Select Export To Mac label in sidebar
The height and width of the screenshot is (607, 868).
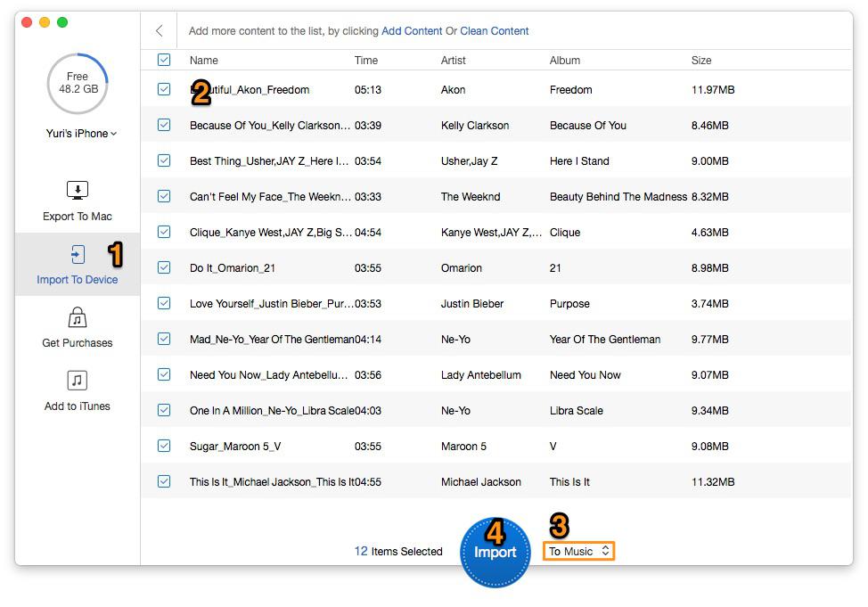[x=78, y=217]
